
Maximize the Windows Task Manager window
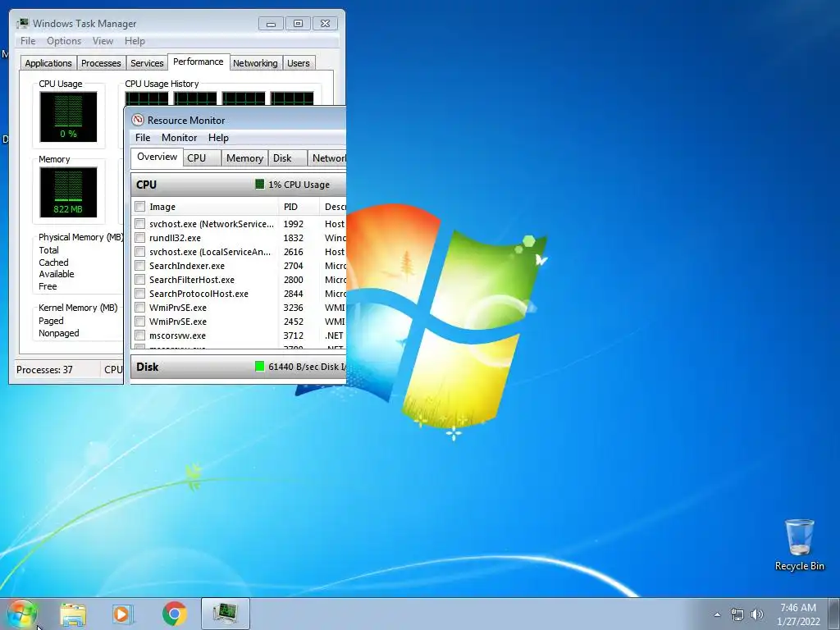click(298, 24)
